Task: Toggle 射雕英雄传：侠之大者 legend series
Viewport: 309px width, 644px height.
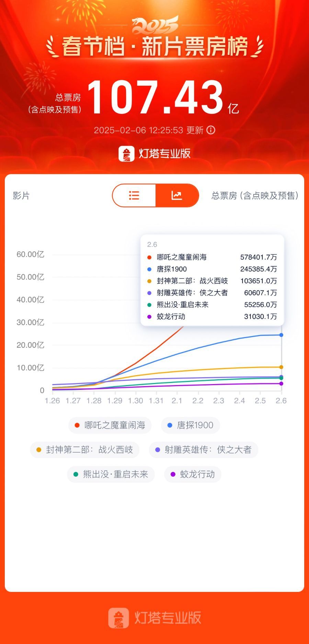Action: (x=203, y=450)
